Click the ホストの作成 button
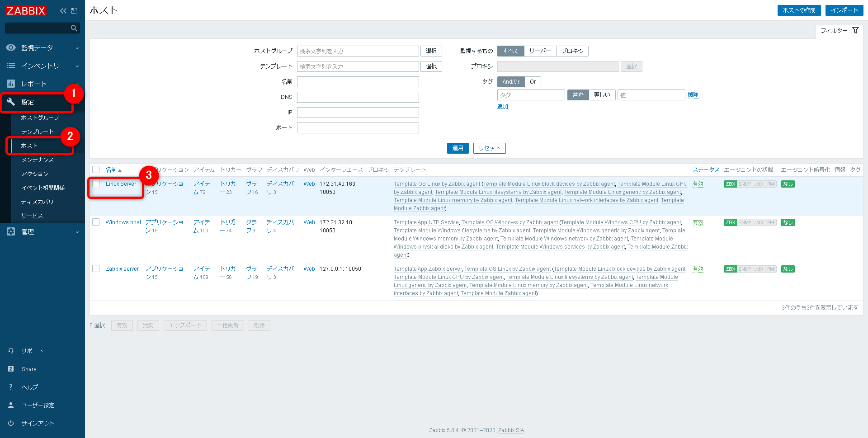 pos(799,10)
